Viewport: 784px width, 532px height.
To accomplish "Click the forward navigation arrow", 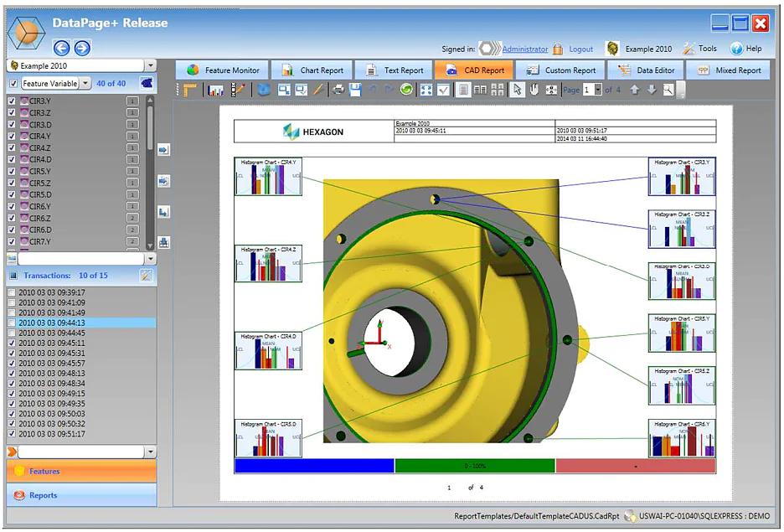I will (x=82, y=48).
